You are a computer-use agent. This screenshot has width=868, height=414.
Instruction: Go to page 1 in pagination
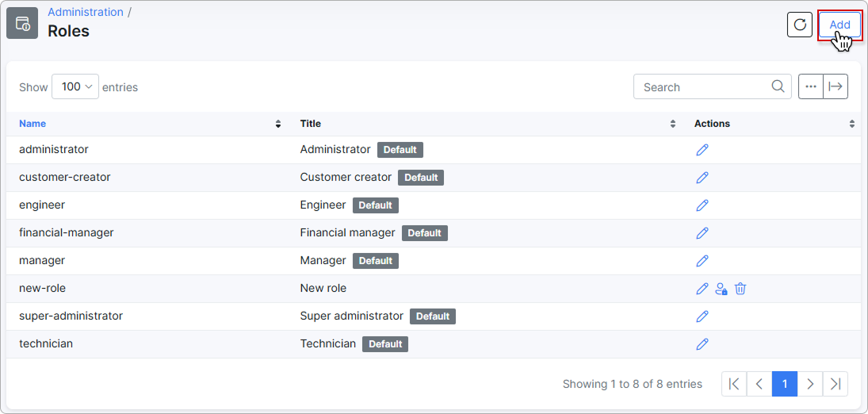pos(785,384)
